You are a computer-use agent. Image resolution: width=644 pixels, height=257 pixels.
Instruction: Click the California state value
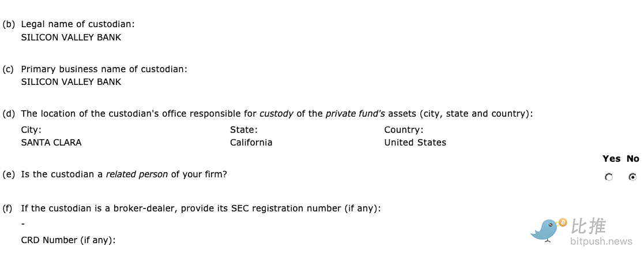pos(251,143)
